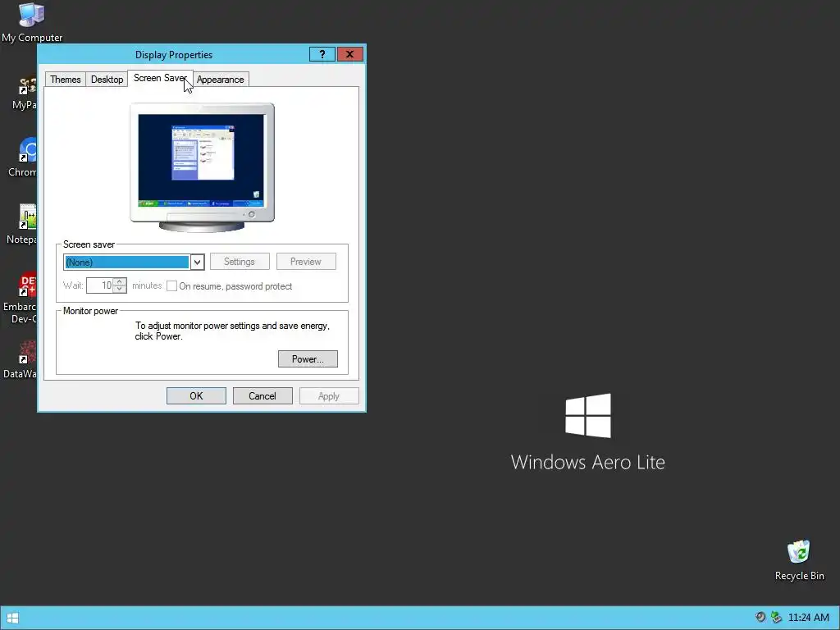Screen dimensions: 840x630
Task: Increase wait minutes with up arrow
Action: point(120,282)
